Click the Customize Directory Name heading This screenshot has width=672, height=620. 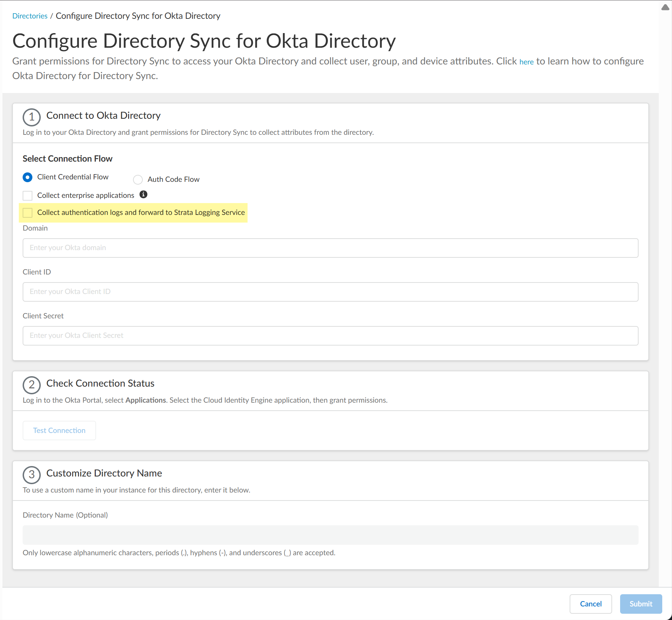tap(104, 473)
